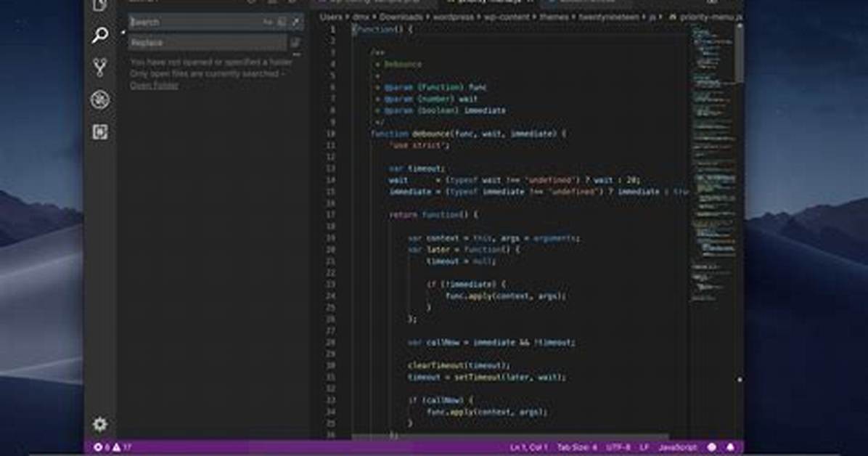868x456 pixels.
Task: Click the "return function() {" line
Action: 433,214
